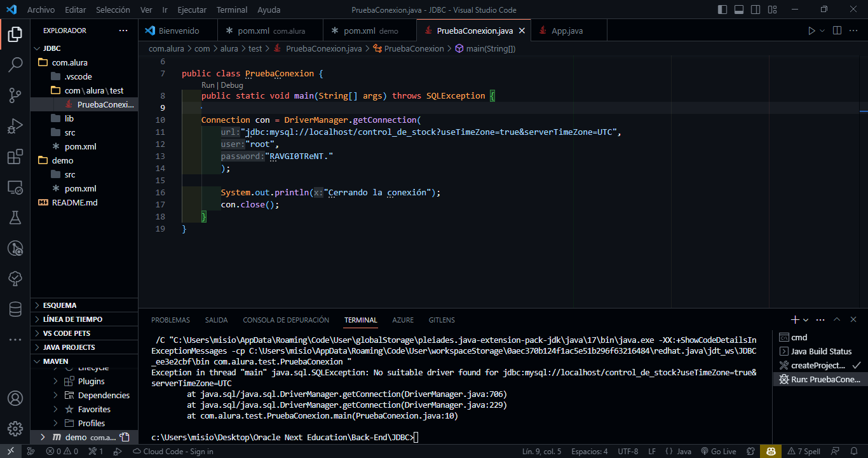Close the PruebaConexion.java tab
Screen dimensions: 868x458
pos(522,31)
